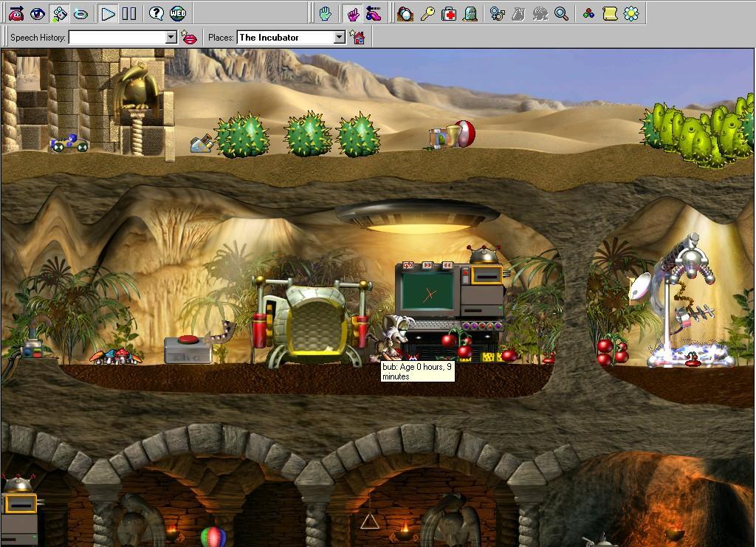Open the first aid health kit
756x547 pixels.
(449, 13)
